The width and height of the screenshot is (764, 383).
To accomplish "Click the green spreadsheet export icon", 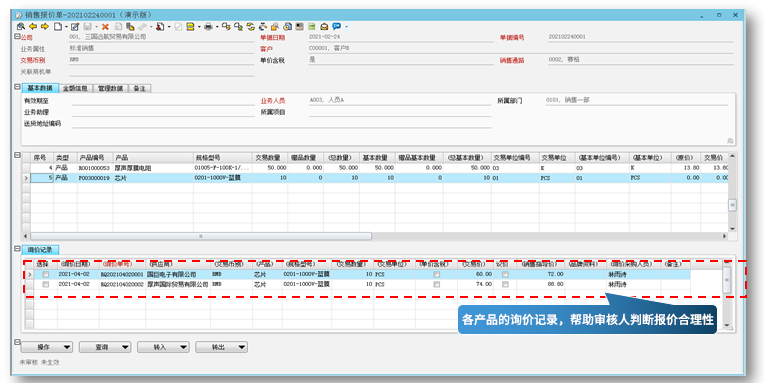I will click(x=312, y=27).
